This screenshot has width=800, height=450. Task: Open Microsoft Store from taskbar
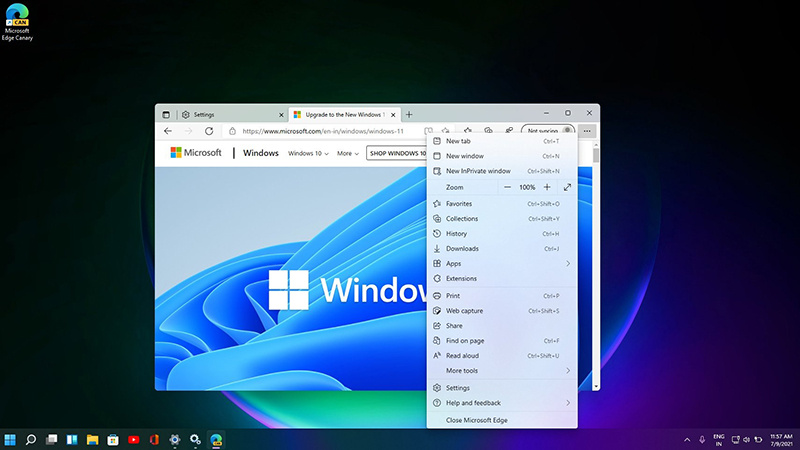coord(113,439)
